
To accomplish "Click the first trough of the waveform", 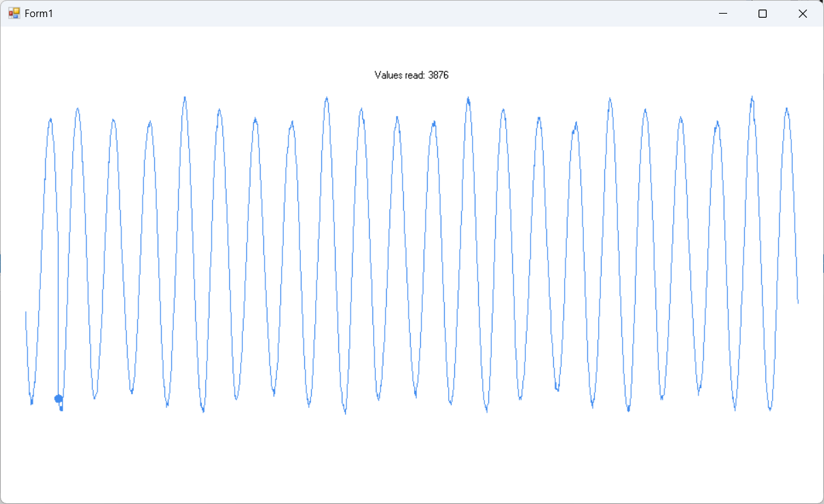I will click(x=31, y=403).
